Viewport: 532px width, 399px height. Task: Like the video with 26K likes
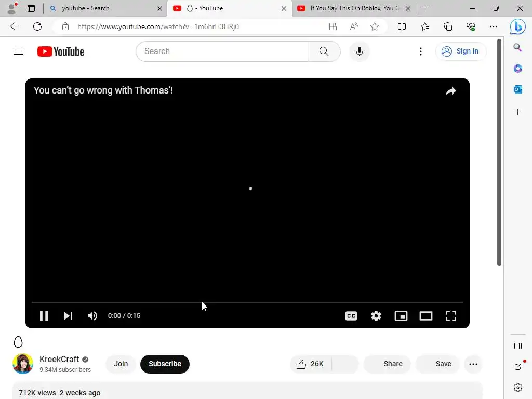[310, 364]
